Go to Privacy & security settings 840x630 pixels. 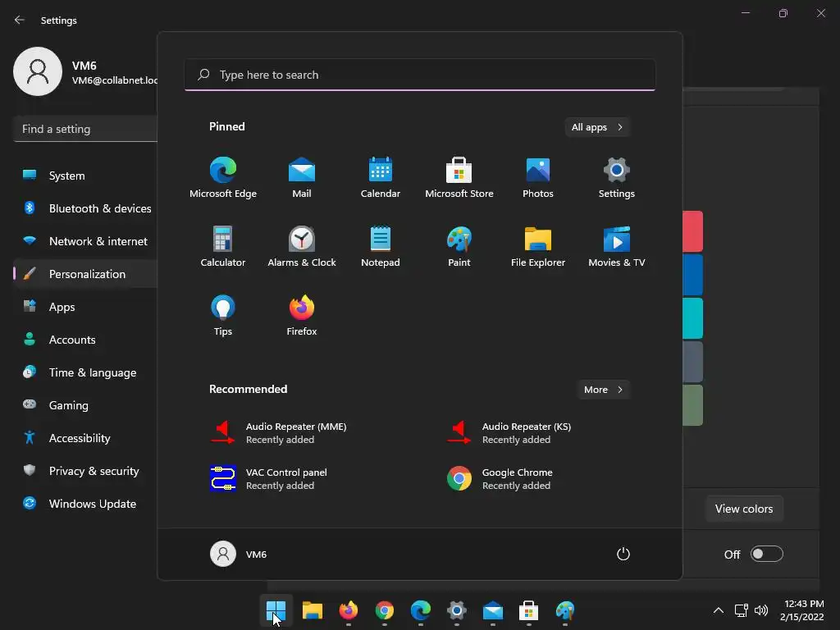pos(85,471)
